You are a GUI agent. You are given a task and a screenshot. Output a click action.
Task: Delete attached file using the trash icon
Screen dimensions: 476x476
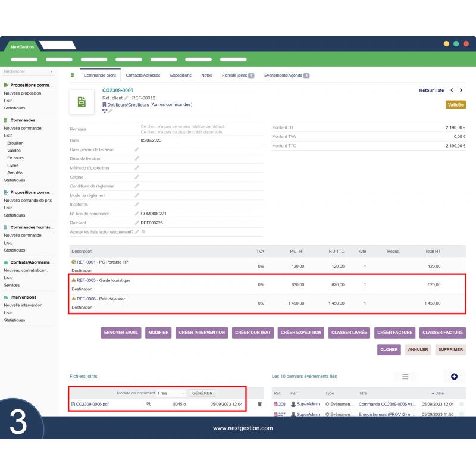pos(259,404)
